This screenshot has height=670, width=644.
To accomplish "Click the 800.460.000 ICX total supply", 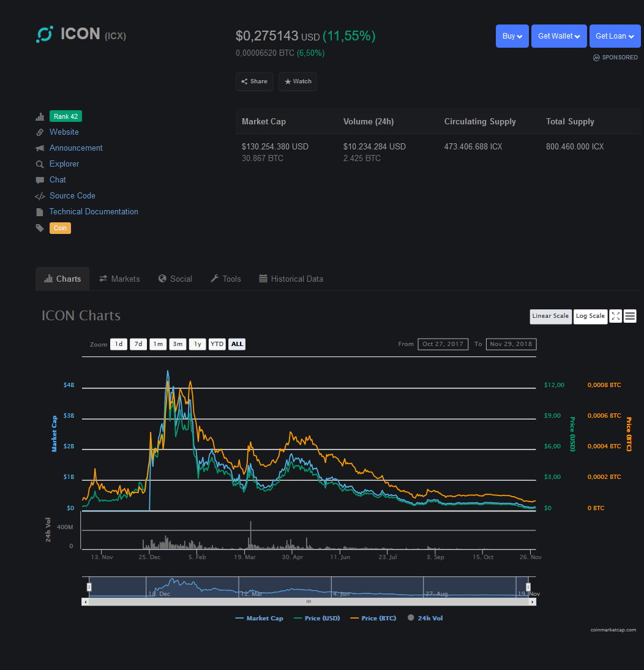I will click(575, 146).
